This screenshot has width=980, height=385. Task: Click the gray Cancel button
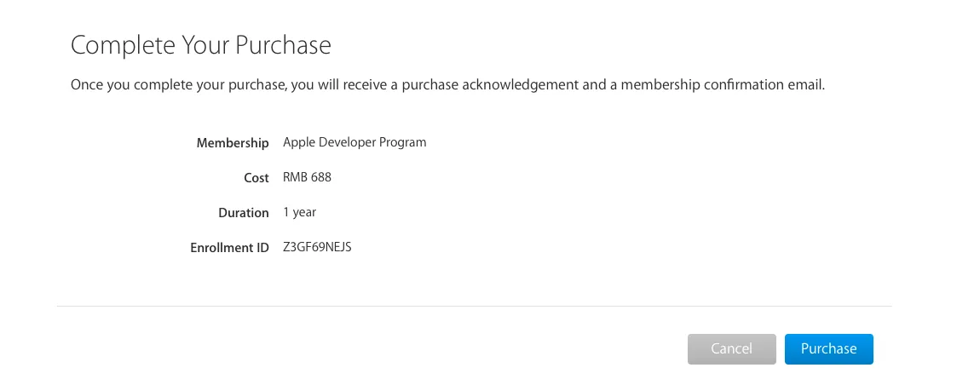[732, 348]
